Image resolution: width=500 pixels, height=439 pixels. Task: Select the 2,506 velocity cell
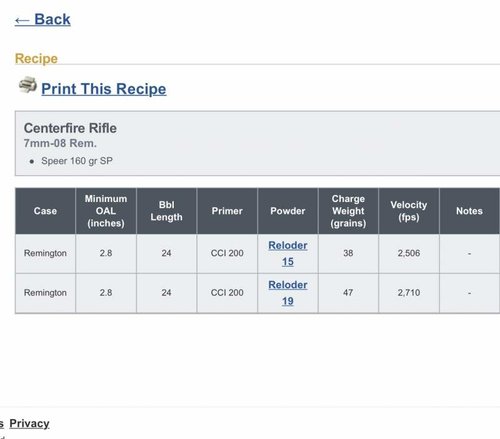point(409,253)
